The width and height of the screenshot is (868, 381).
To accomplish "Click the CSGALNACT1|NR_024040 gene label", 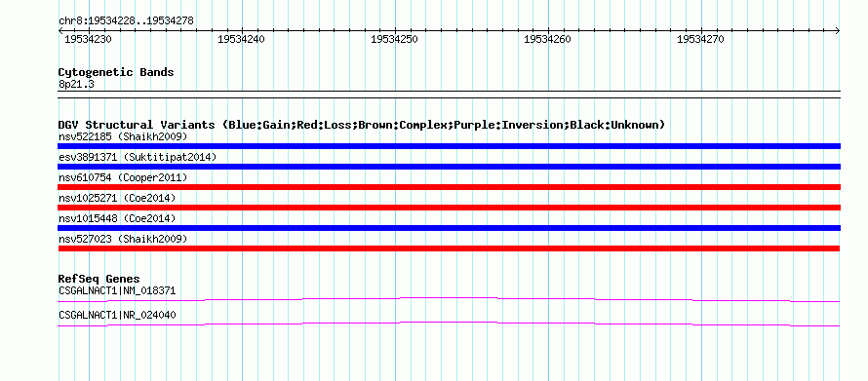I will pos(117,315).
